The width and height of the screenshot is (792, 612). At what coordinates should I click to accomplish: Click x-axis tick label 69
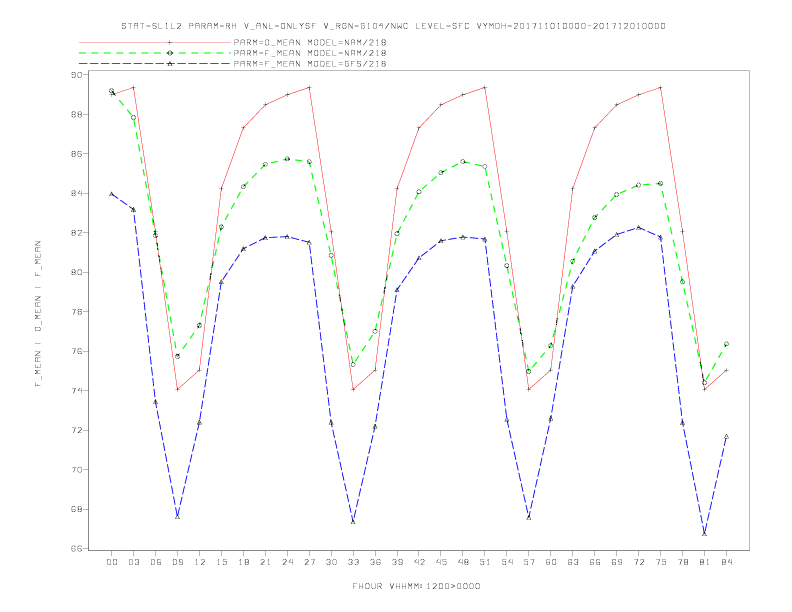617,562
